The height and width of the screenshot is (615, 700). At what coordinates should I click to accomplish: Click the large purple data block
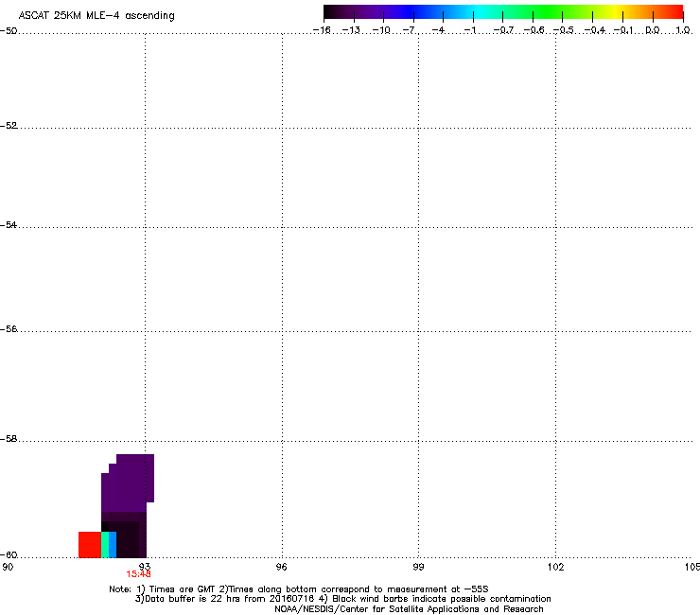[x=128, y=483]
